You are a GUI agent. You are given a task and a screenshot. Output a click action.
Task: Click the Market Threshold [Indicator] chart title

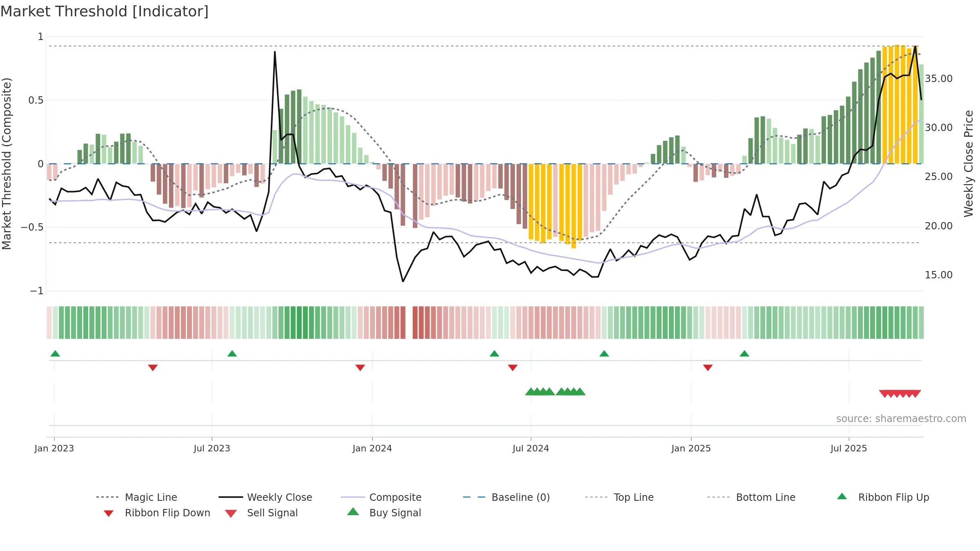[x=105, y=11]
